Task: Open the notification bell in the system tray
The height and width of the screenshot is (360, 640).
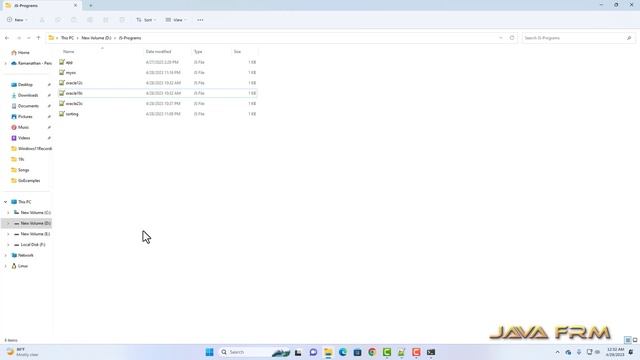Action: point(631,352)
